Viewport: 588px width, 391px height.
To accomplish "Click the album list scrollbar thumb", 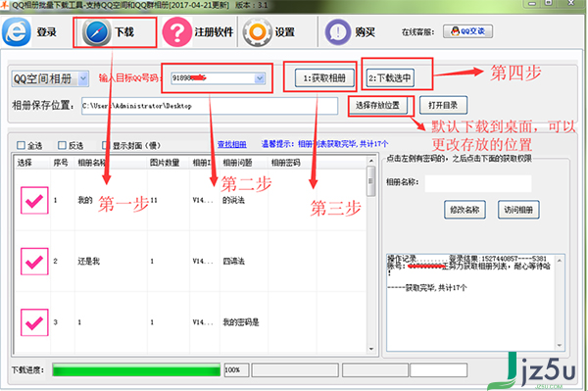I will coord(370,181).
